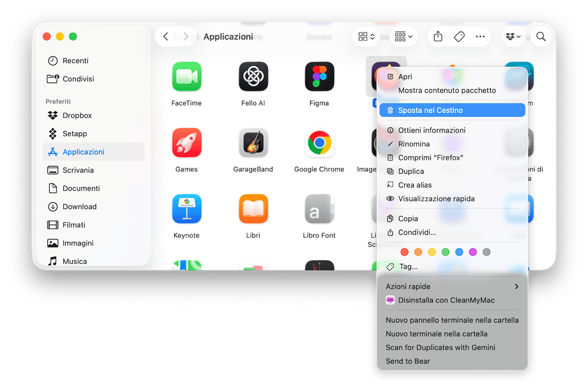
Task: Apply the purple tag color
Action: pos(473,252)
